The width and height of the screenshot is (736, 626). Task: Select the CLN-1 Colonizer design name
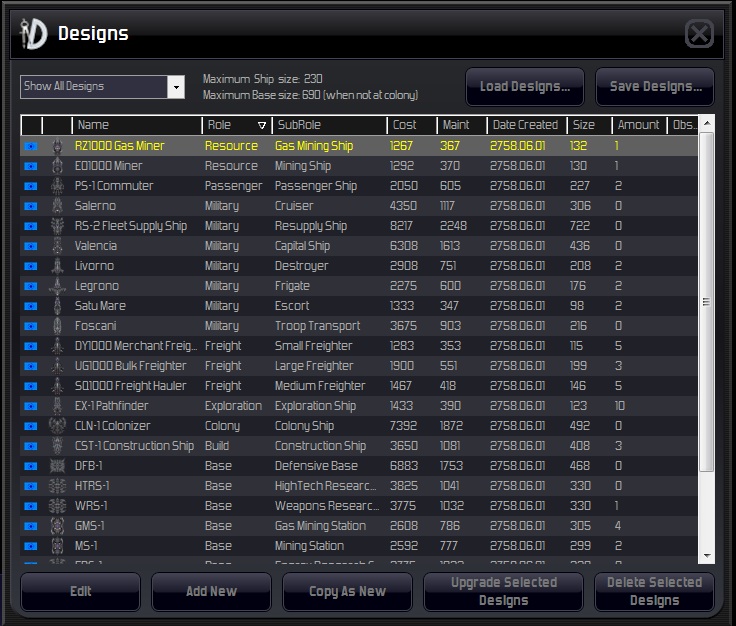[113, 426]
